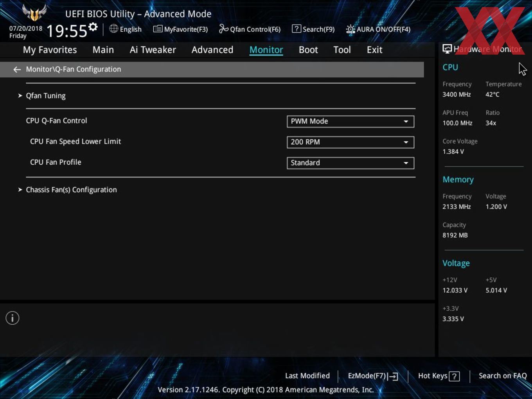Click the Memory heading in Hardware Monitor

tap(458, 180)
